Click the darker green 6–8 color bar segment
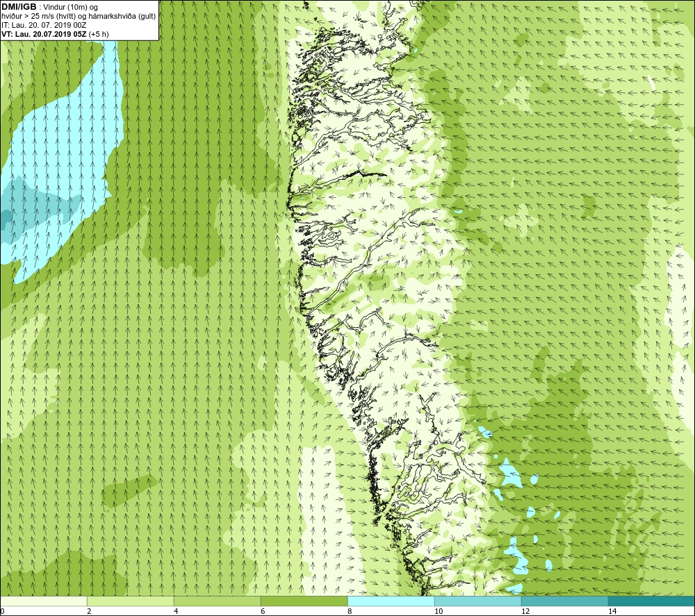695x616 pixels. pyautogui.click(x=304, y=601)
